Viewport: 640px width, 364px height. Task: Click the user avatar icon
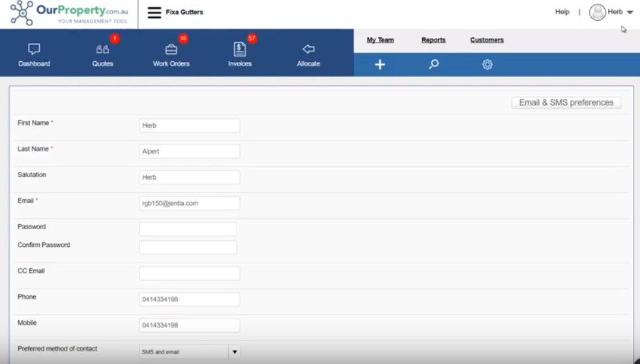[597, 12]
